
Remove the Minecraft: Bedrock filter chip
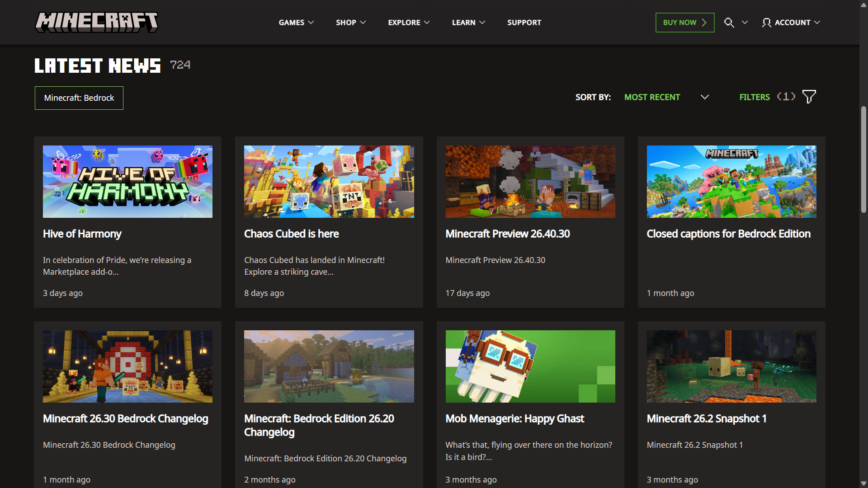click(79, 98)
